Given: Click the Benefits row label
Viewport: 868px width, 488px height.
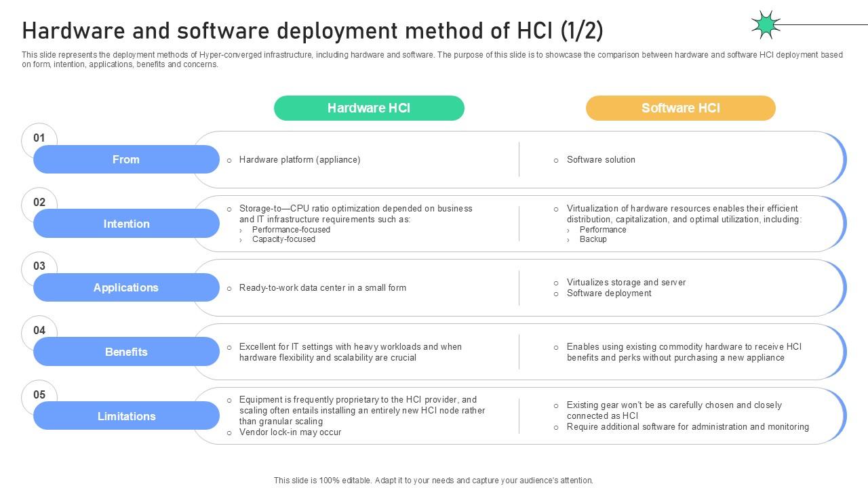Looking at the screenshot, I should [126, 352].
